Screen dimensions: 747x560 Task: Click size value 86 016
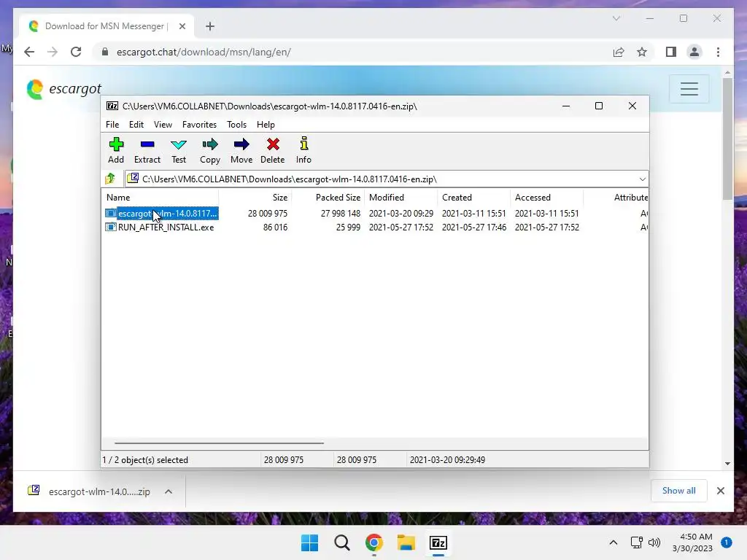coord(275,227)
